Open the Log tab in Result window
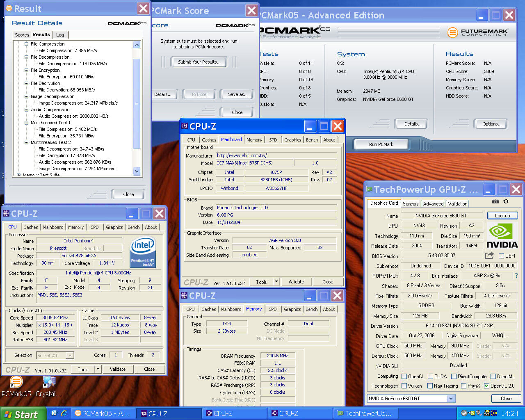Image resolution: width=525 pixels, height=420 pixels. coord(60,35)
